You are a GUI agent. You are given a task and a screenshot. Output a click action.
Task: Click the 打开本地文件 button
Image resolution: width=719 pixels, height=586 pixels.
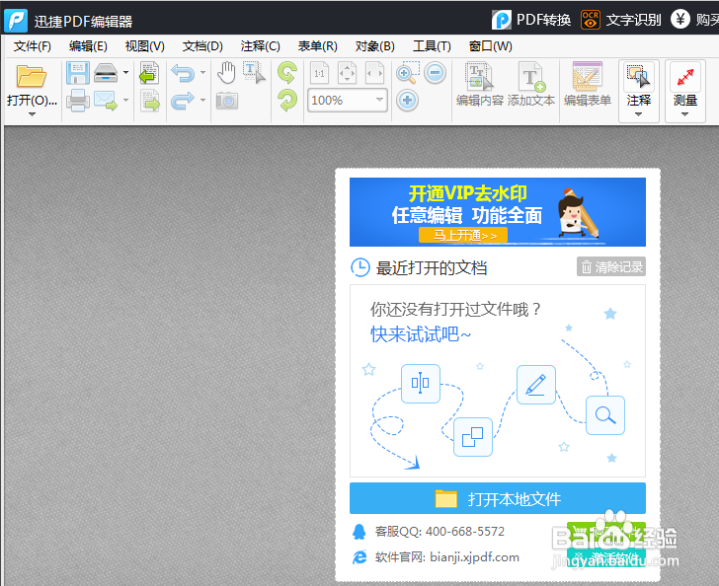coord(498,498)
